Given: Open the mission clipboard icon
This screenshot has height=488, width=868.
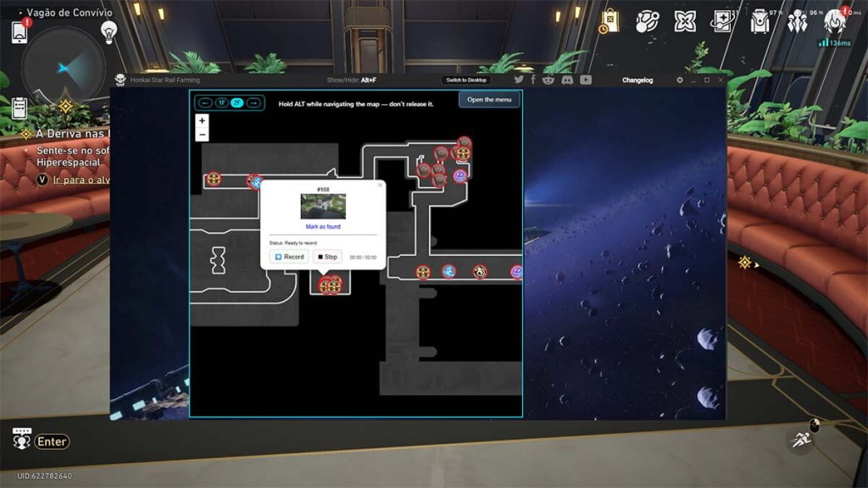Looking at the screenshot, I should (x=19, y=108).
